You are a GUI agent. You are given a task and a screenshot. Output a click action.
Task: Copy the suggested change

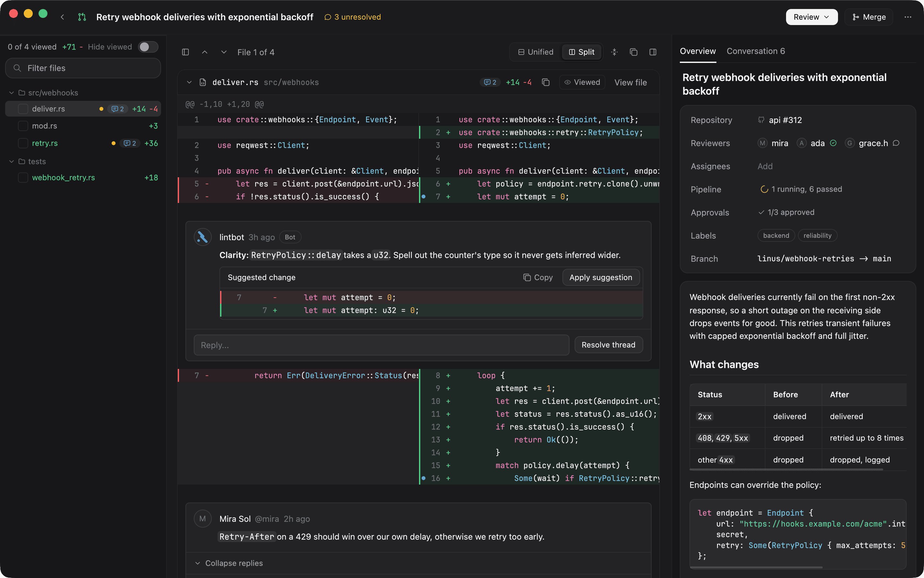(538, 277)
